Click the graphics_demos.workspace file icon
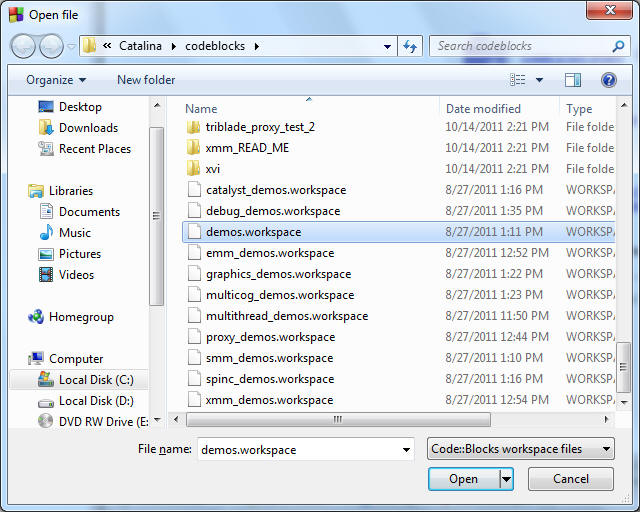The height and width of the screenshot is (512, 640). [194, 274]
